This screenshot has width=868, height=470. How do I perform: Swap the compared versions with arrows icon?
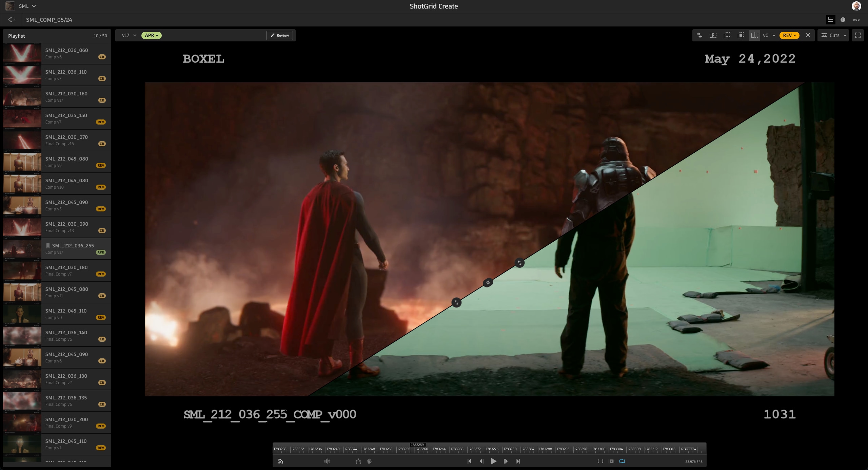click(699, 35)
